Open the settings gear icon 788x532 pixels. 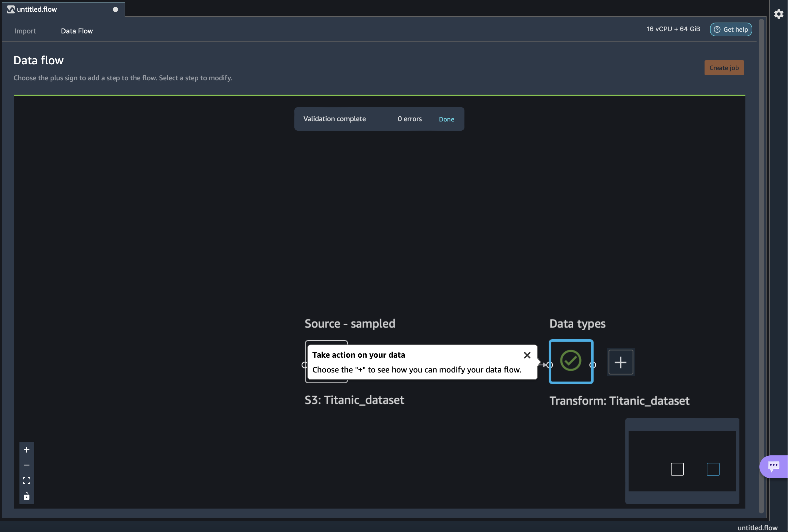point(779,14)
